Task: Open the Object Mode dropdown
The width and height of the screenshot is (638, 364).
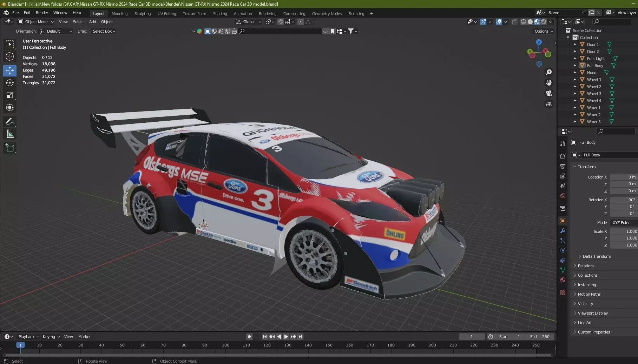Action: pyautogui.click(x=36, y=22)
